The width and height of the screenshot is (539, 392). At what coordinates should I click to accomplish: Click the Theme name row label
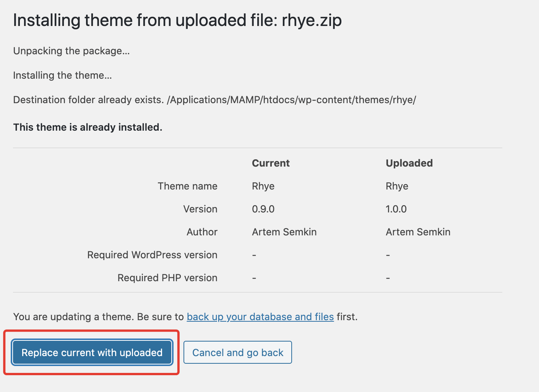[187, 186]
